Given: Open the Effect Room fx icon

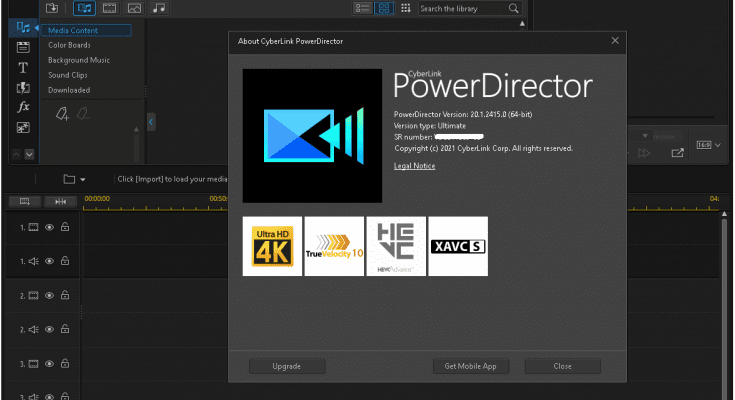Looking at the screenshot, I should [x=23, y=107].
